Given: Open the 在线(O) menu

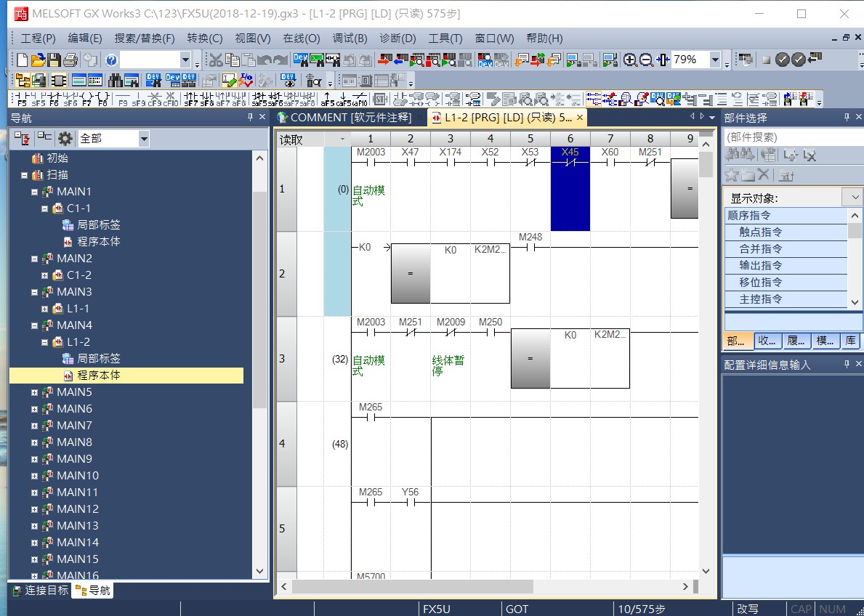Looking at the screenshot, I should pyautogui.click(x=301, y=38).
